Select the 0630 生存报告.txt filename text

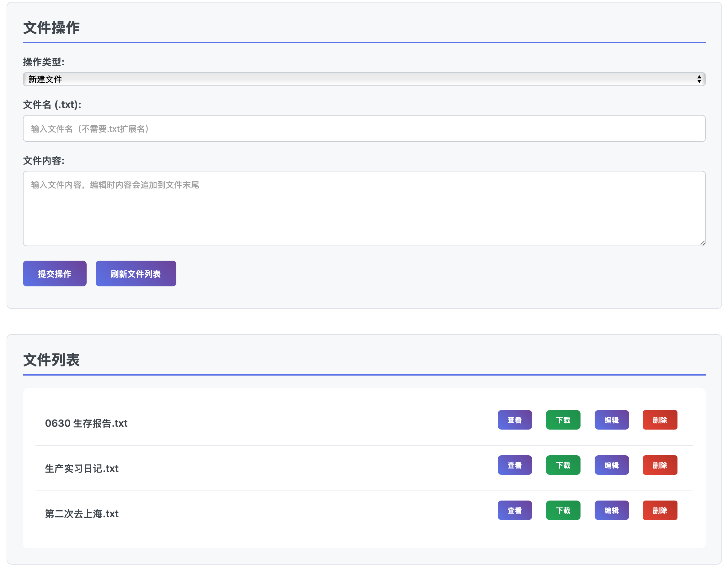click(x=86, y=423)
